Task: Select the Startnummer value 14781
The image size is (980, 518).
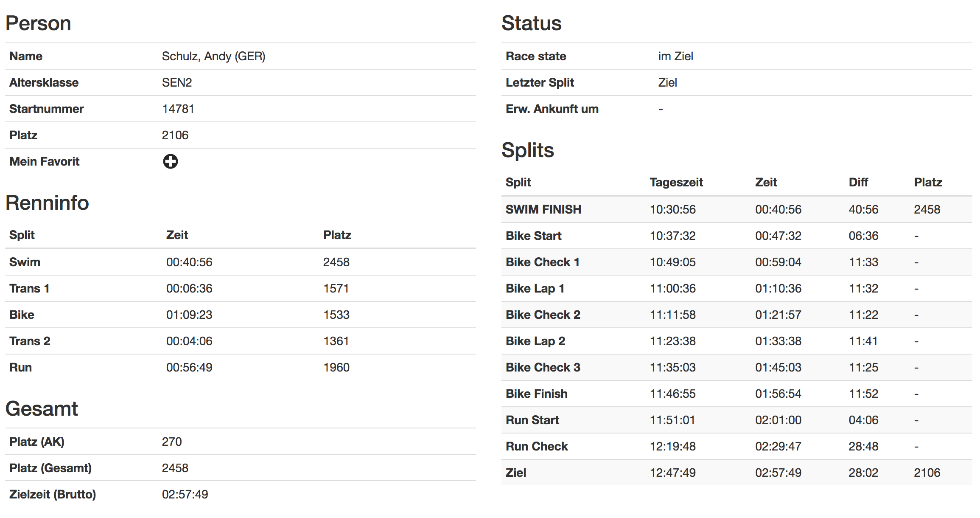Action: [x=178, y=109]
